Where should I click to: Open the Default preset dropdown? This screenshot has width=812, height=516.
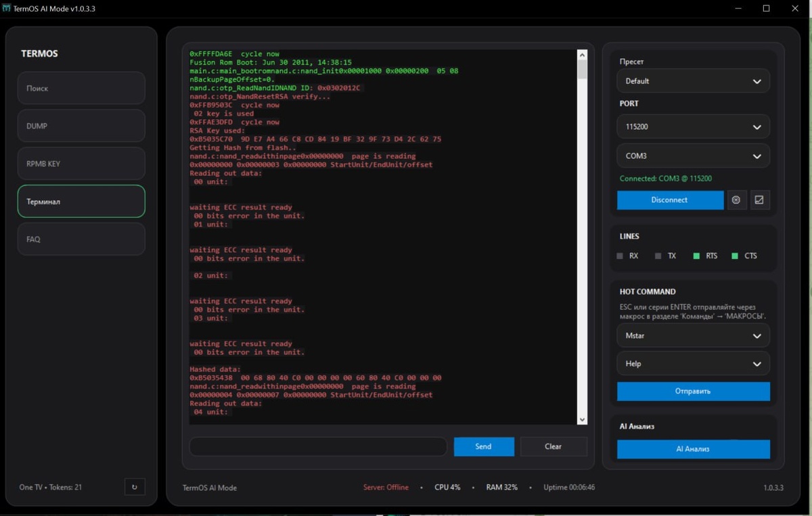click(693, 81)
